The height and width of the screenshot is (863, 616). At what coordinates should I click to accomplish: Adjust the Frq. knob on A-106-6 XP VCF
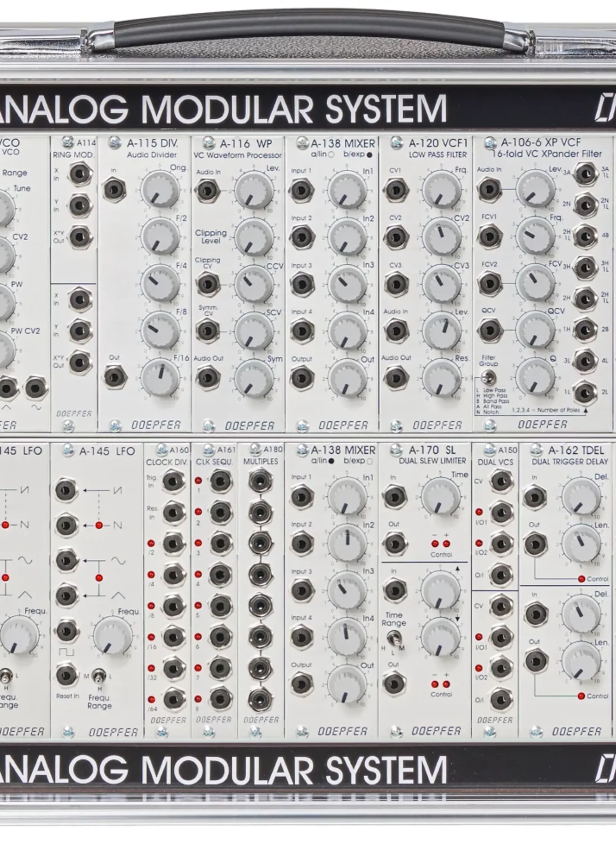[535, 236]
